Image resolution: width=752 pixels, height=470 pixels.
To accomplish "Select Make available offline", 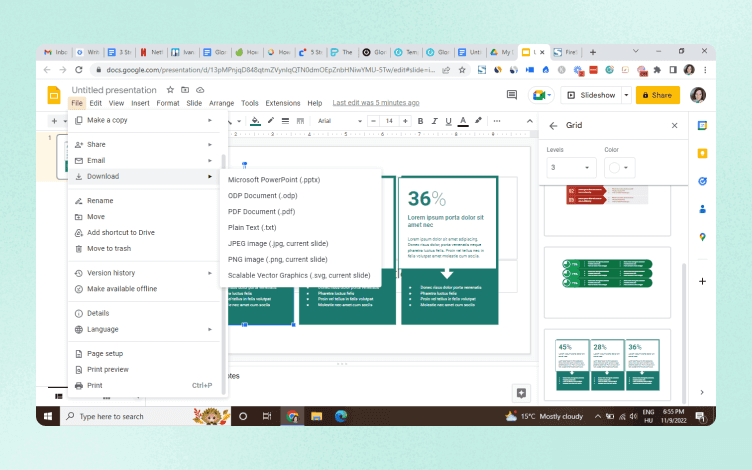I will coord(144,289).
